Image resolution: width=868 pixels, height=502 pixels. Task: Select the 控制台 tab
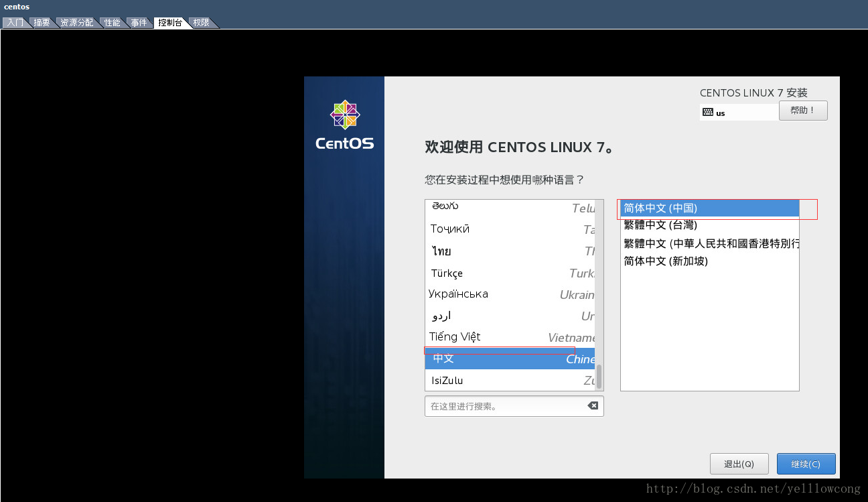click(x=169, y=23)
